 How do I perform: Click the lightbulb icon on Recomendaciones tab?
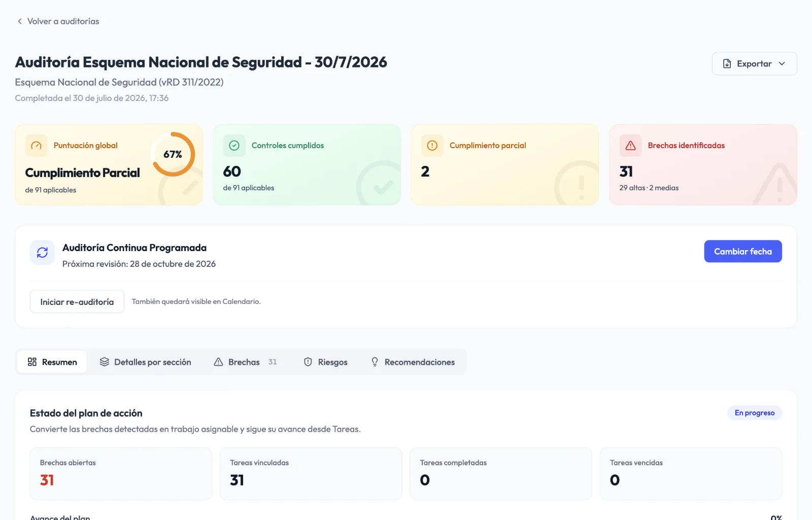pyautogui.click(x=375, y=362)
